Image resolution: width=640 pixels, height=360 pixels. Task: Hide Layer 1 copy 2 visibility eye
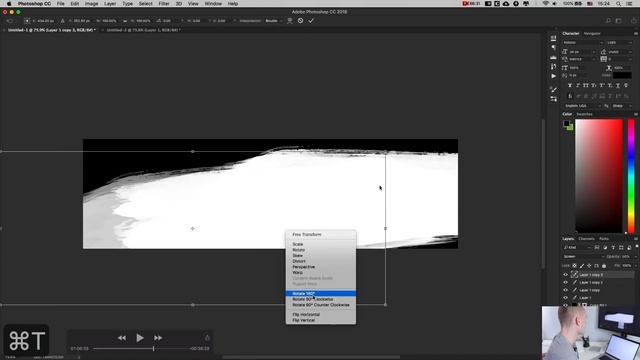[565, 282]
